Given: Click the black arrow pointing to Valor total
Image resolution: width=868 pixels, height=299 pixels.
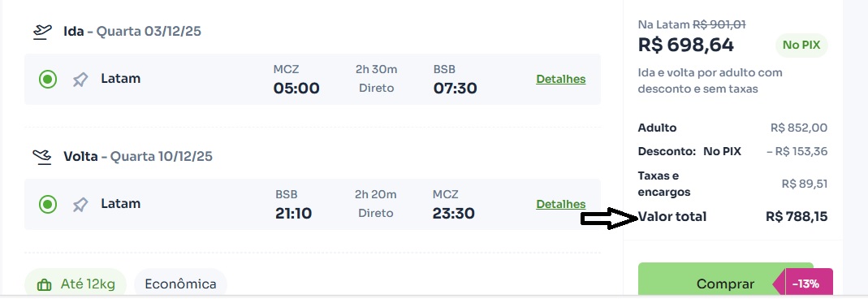Looking at the screenshot, I should pos(610,219).
